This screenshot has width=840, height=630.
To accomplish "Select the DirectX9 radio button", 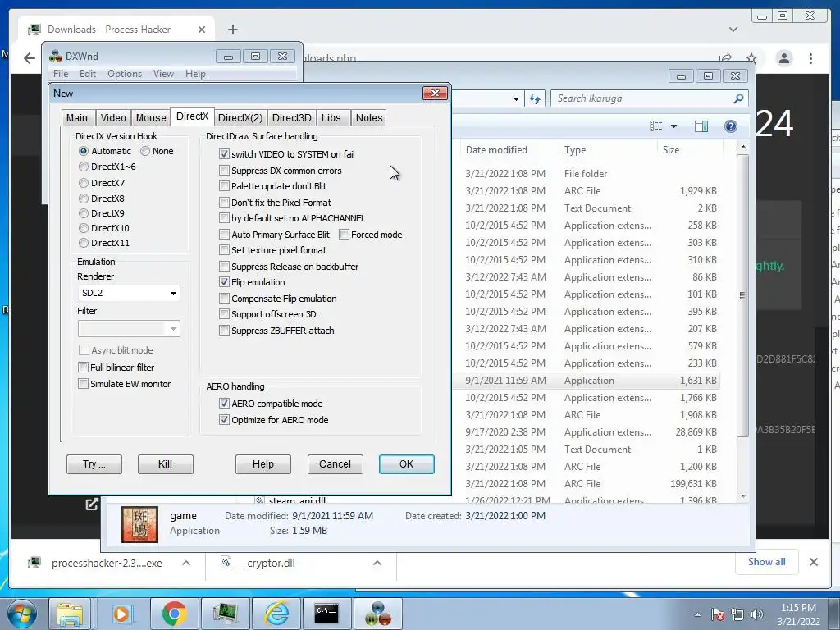I will [x=84, y=213].
